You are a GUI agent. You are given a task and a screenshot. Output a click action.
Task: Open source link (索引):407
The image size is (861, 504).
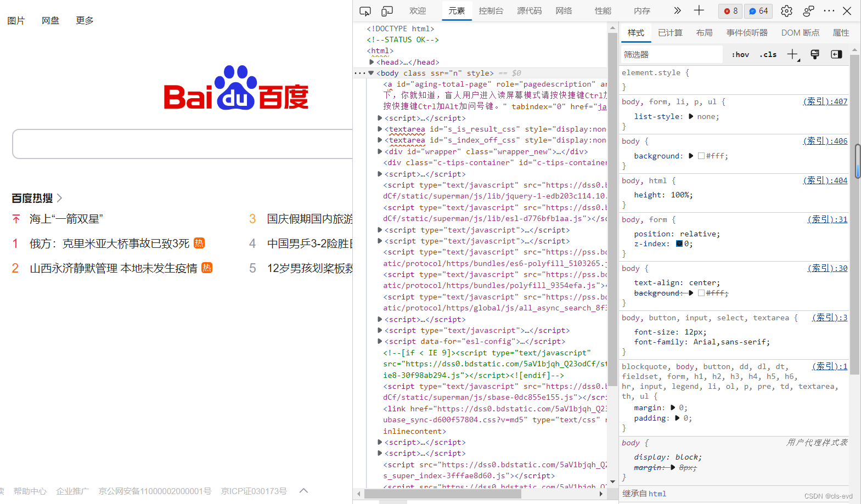pos(825,101)
